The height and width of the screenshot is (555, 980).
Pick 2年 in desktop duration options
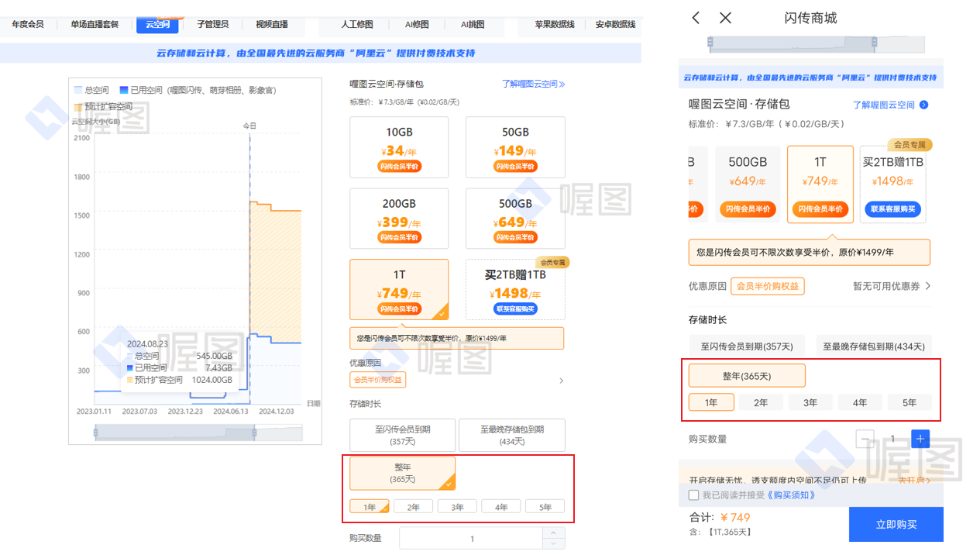414,507
